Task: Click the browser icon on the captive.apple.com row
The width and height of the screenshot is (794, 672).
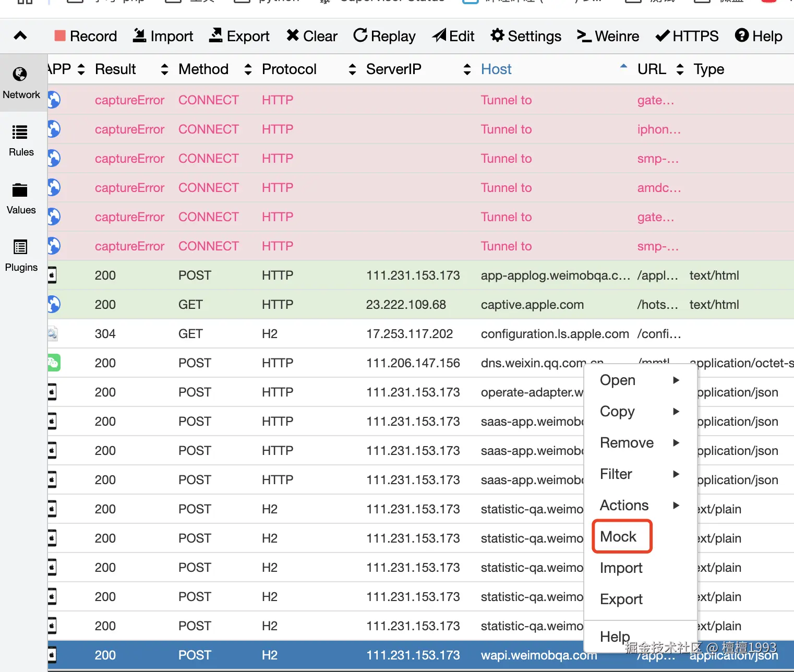Action: click(x=54, y=304)
